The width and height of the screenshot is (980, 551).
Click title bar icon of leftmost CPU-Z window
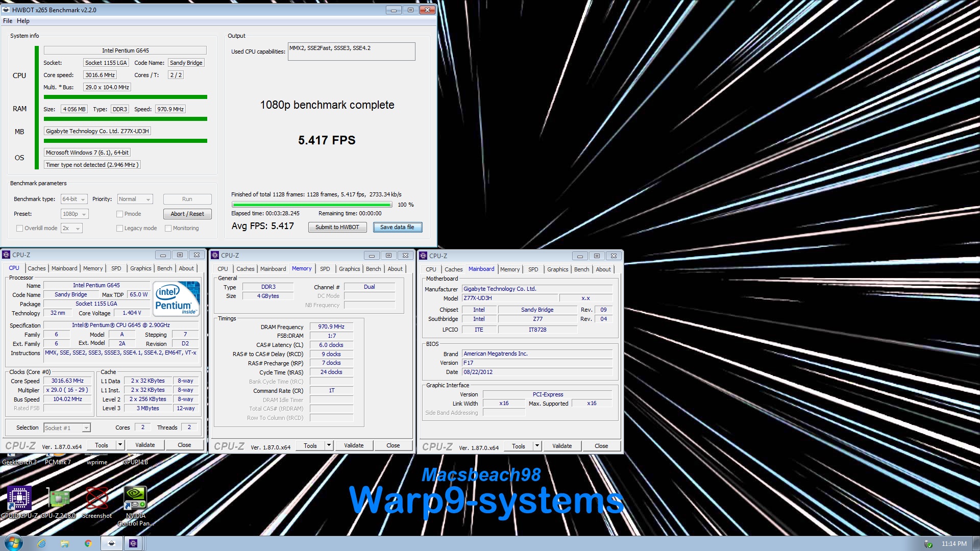click(6, 255)
